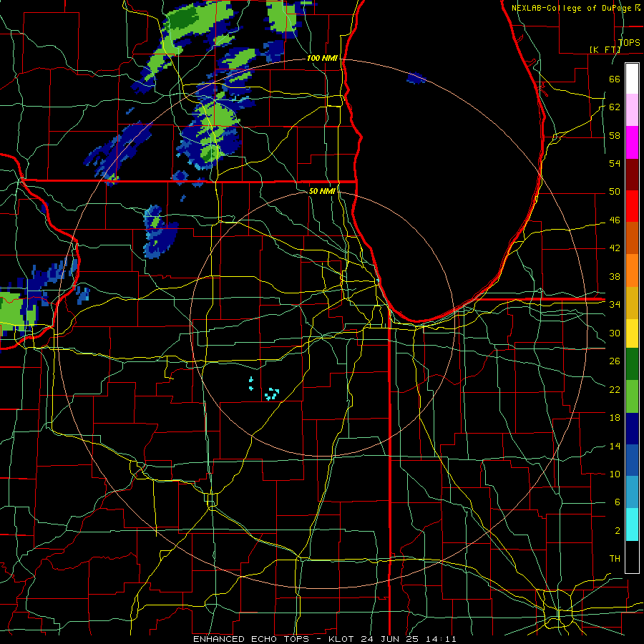Click the 66 legend value

[x=615, y=79]
